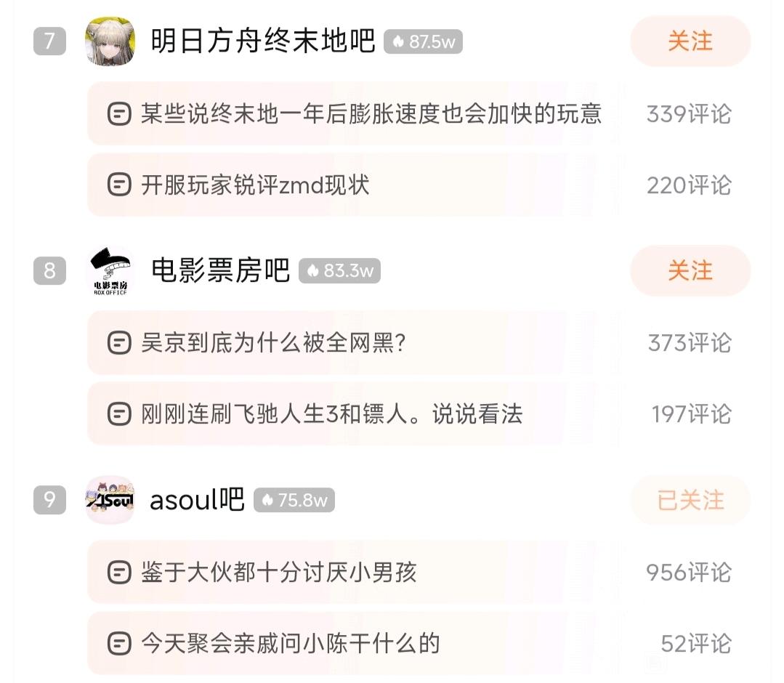Viewport: 784px width, 683px height.
Task: Click post icon beside 刚刚连刷飞驰人生3 thread
Action: click(119, 414)
